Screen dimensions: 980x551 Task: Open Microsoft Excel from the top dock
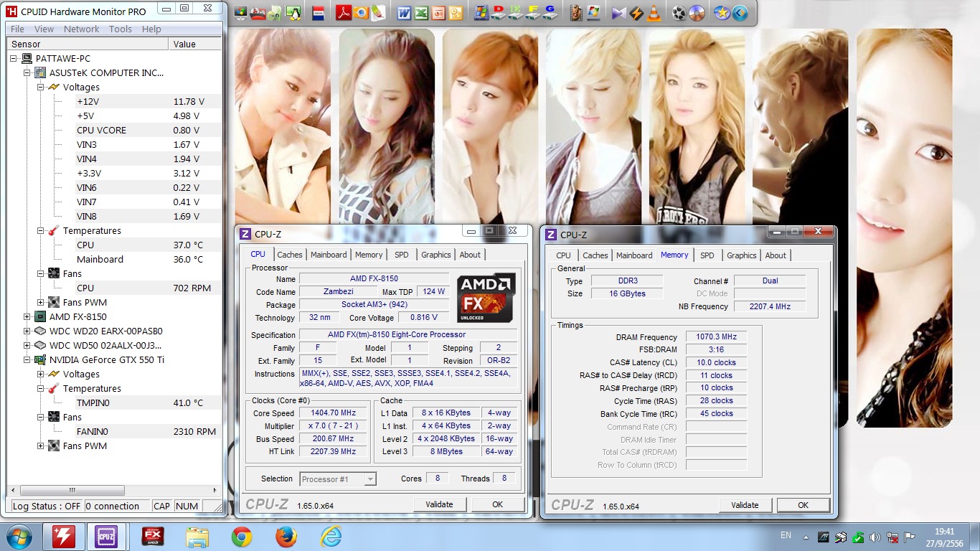(x=421, y=13)
